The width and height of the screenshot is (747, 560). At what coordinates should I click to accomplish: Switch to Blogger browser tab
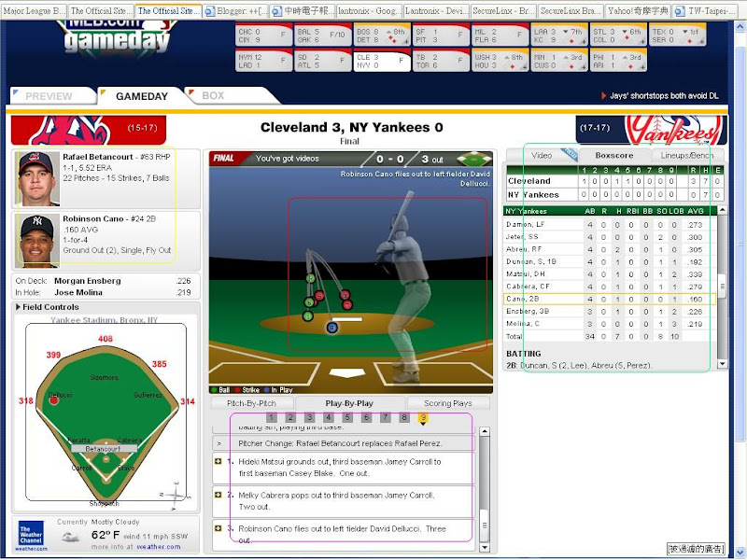(235, 10)
